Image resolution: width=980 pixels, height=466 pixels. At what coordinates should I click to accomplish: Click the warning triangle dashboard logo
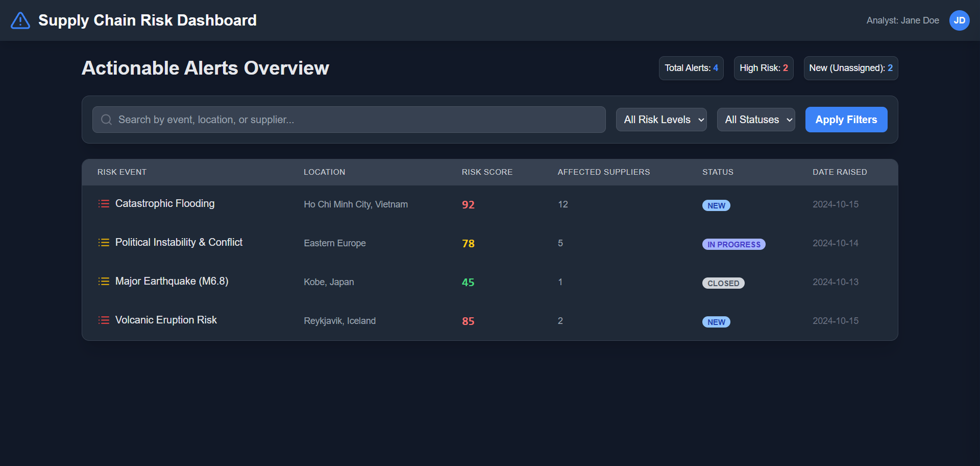coord(20,20)
